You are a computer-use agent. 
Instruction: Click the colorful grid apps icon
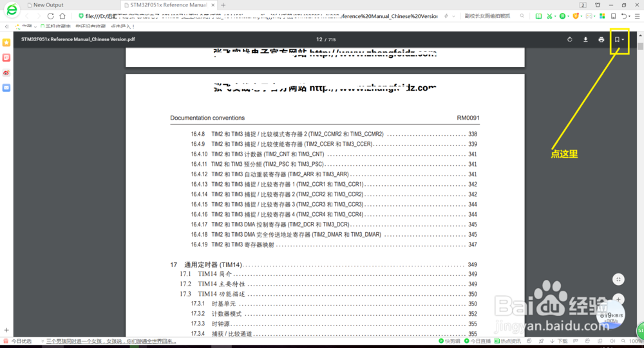pos(602,16)
